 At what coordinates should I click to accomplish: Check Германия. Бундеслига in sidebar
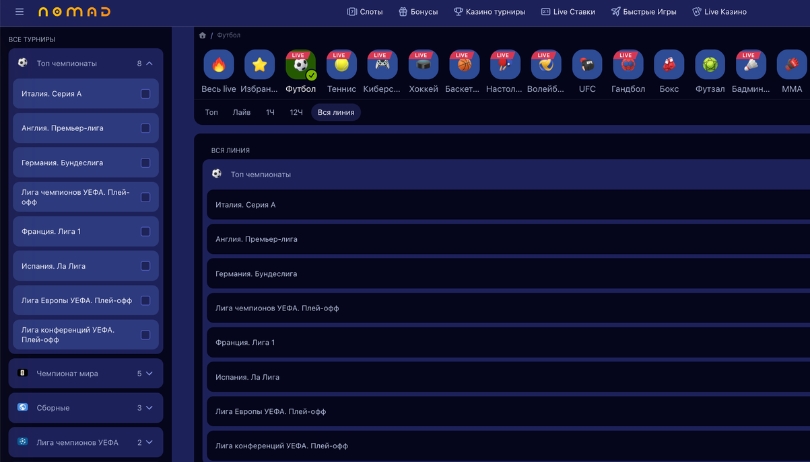click(x=145, y=163)
